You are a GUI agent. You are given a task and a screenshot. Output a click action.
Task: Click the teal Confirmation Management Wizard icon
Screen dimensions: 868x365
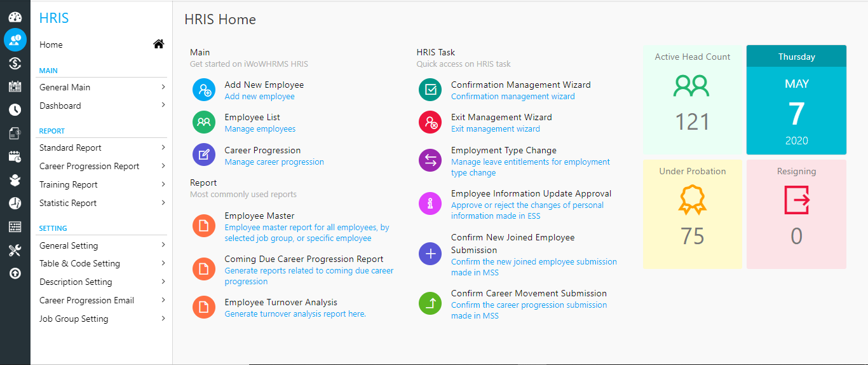coord(430,90)
